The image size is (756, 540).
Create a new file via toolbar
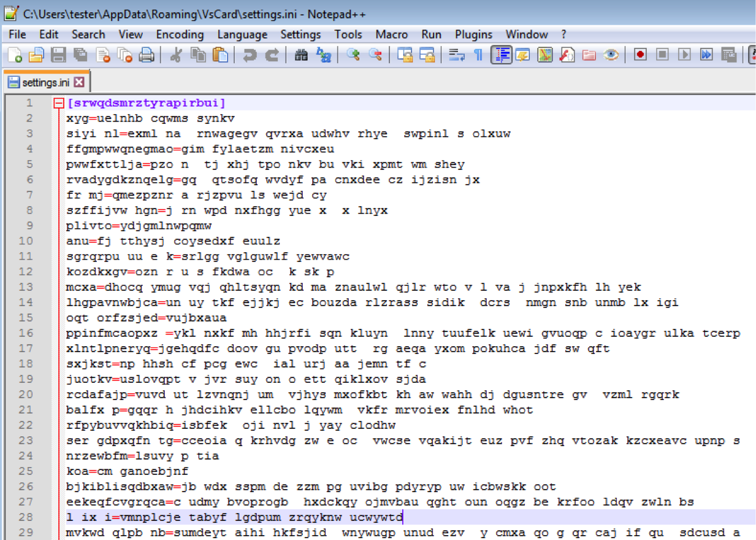point(15,55)
